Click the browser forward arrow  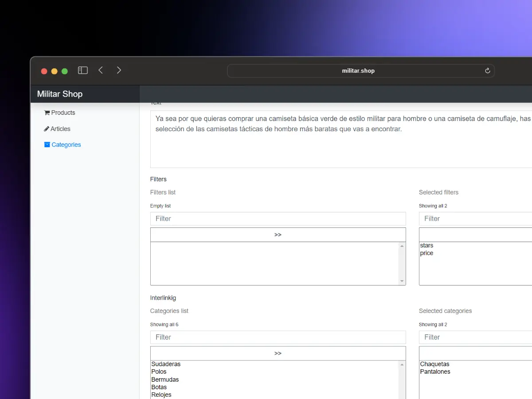pyautogui.click(x=119, y=70)
